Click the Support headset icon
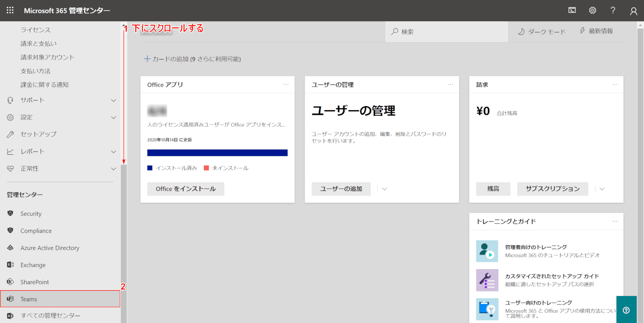This screenshot has width=644, height=323. click(x=11, y=100)
